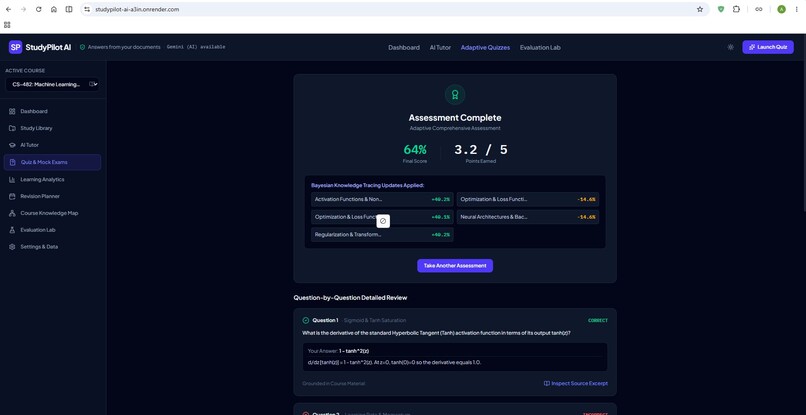Viewport: 806px width, 415px height.
Task: Click the Grounded in Course Material label
Action: point(334,384)
